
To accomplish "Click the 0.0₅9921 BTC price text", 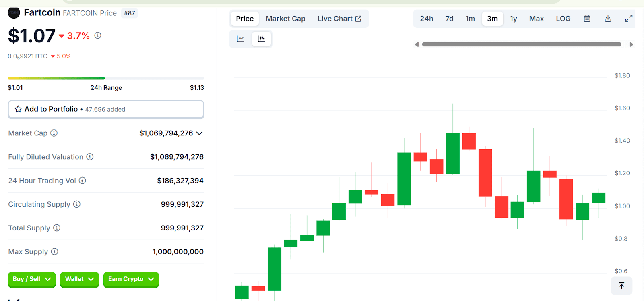I will [x=27, y=56].
